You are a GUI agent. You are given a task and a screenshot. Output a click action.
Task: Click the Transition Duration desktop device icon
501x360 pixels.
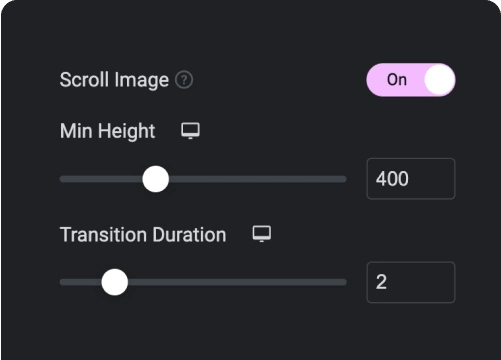click(x=262, y=234)
